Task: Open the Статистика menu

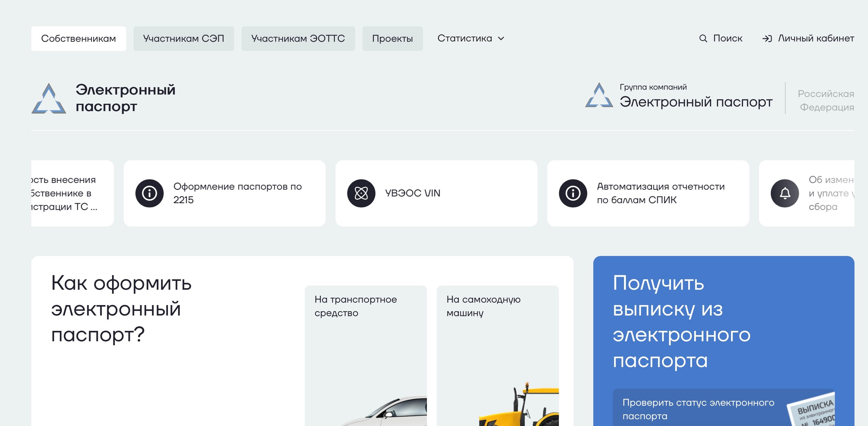Action: pyautogui.click(x=471, y=38)
